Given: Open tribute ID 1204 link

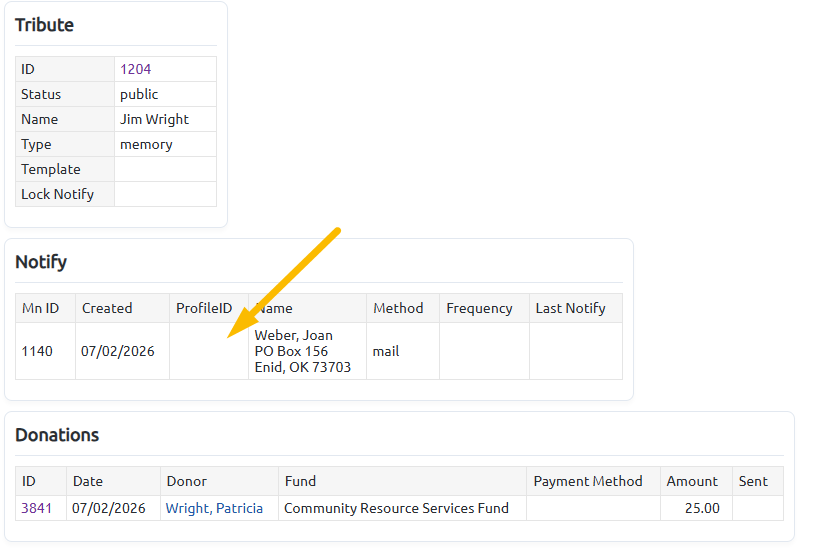Looking at the screenshot, I should tap(135, 69).
